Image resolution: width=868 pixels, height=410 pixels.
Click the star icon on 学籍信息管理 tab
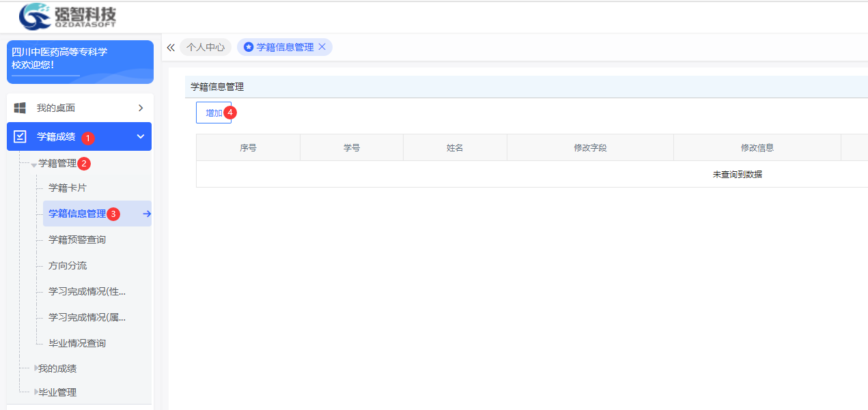pyautogui.click(x=249, y=47)
